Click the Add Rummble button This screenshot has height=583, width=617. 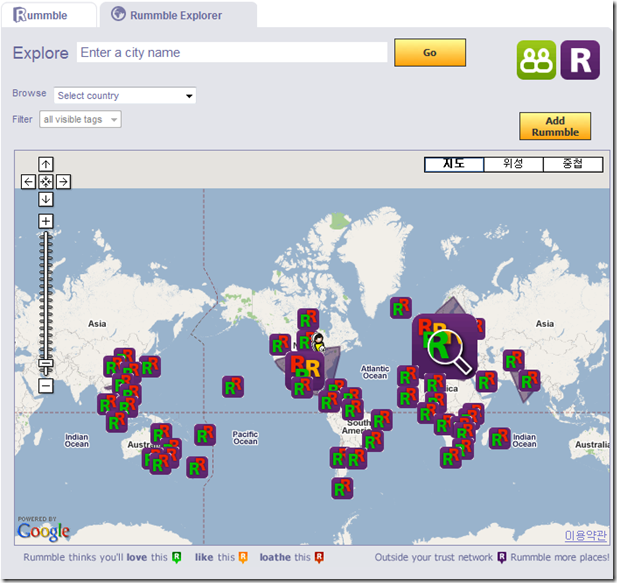click(x=555, y=126)
